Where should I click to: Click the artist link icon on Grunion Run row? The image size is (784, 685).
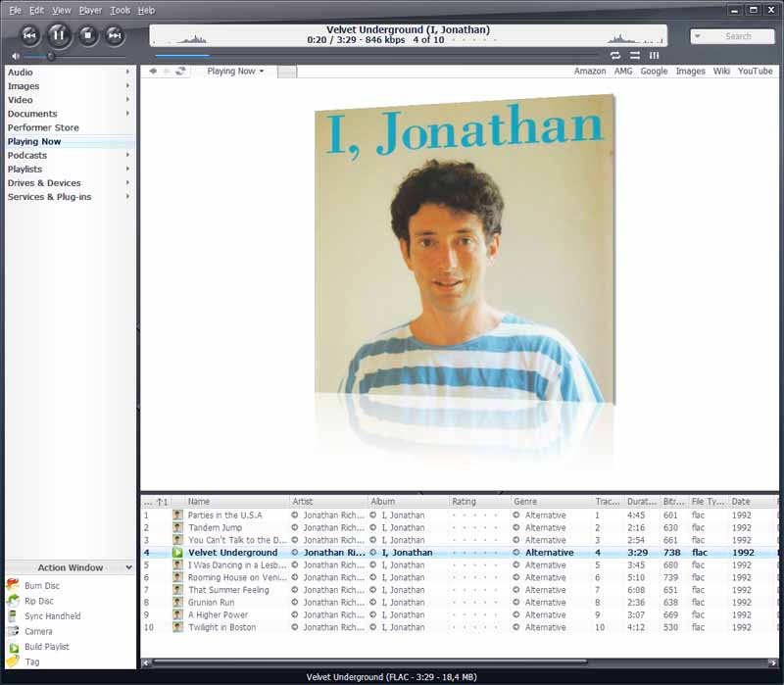pos(295,603)
